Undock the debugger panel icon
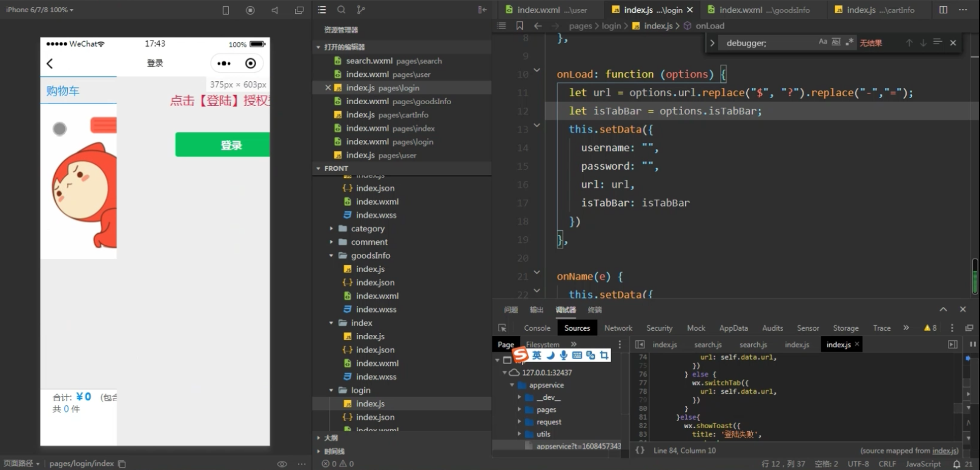The image size is (980, 470). pos(969,328)
